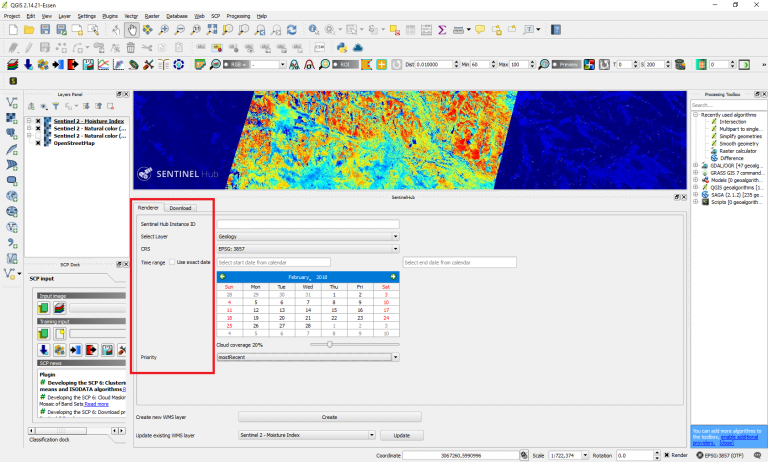Open the Raster menu
The width and height of the screenshot is (768, 462).
[152, 16]
